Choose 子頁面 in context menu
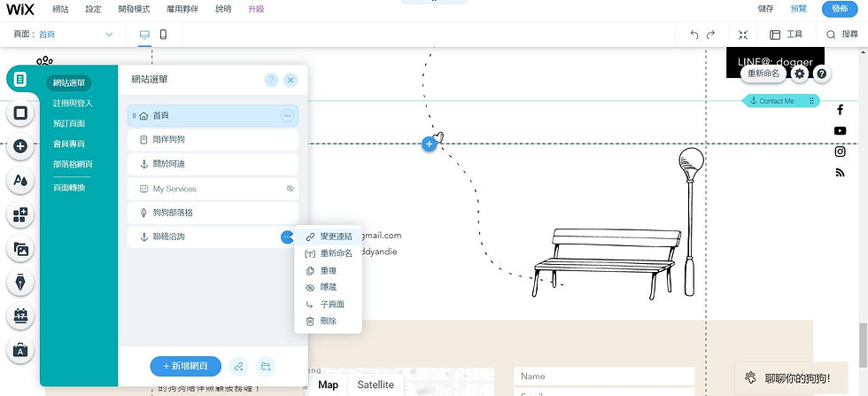868x396 pixels. coord(329,305)
